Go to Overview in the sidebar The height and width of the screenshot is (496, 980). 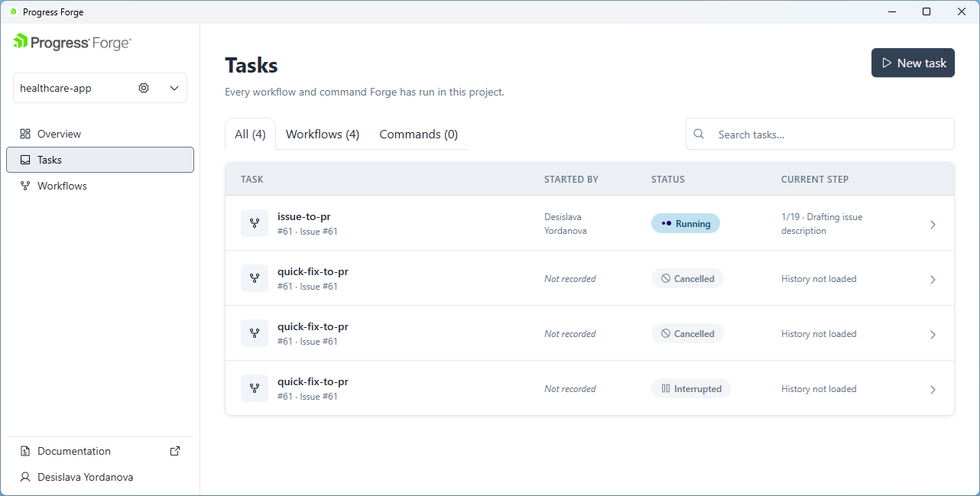[x=100, y=134]
